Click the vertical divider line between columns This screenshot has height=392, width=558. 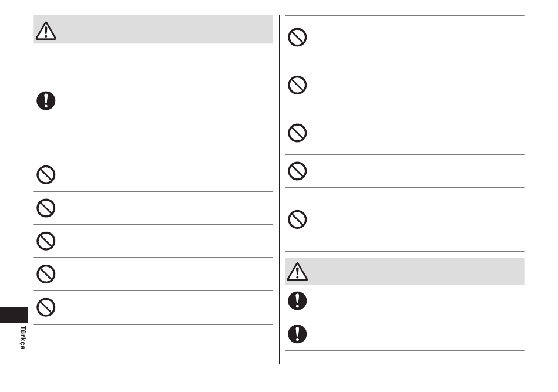pos(280,190)
